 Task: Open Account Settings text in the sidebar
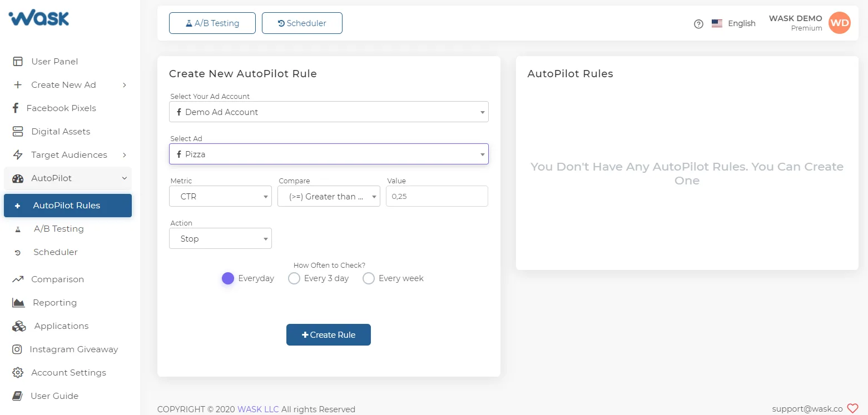tap(68, 373)
